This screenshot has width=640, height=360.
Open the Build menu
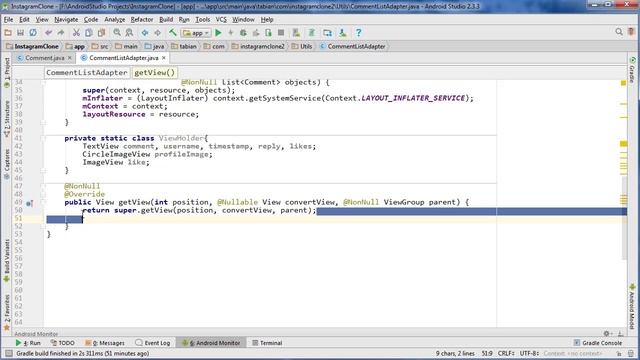pos(166,20)
